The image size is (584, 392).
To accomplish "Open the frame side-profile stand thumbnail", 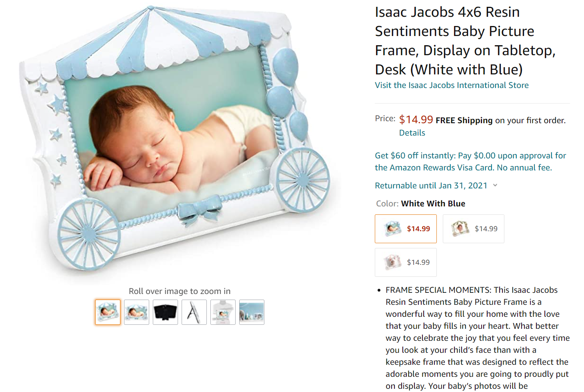I will point(194,312).
